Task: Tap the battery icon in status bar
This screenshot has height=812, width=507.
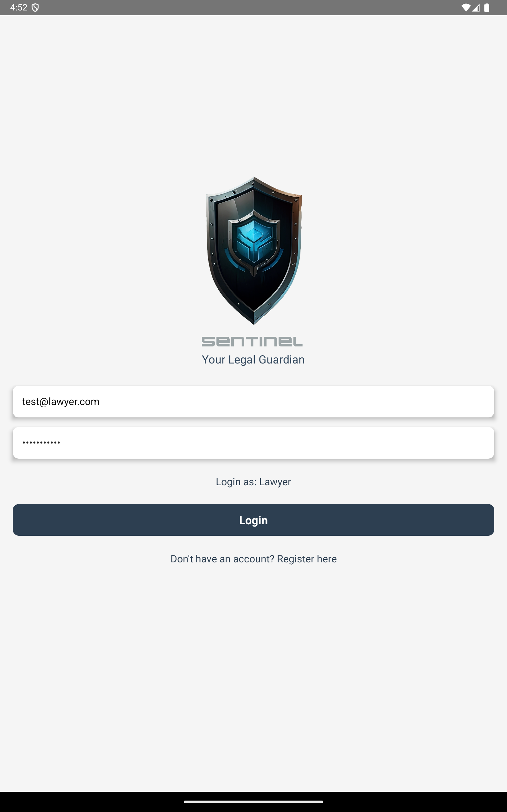Action: (487, 7)
